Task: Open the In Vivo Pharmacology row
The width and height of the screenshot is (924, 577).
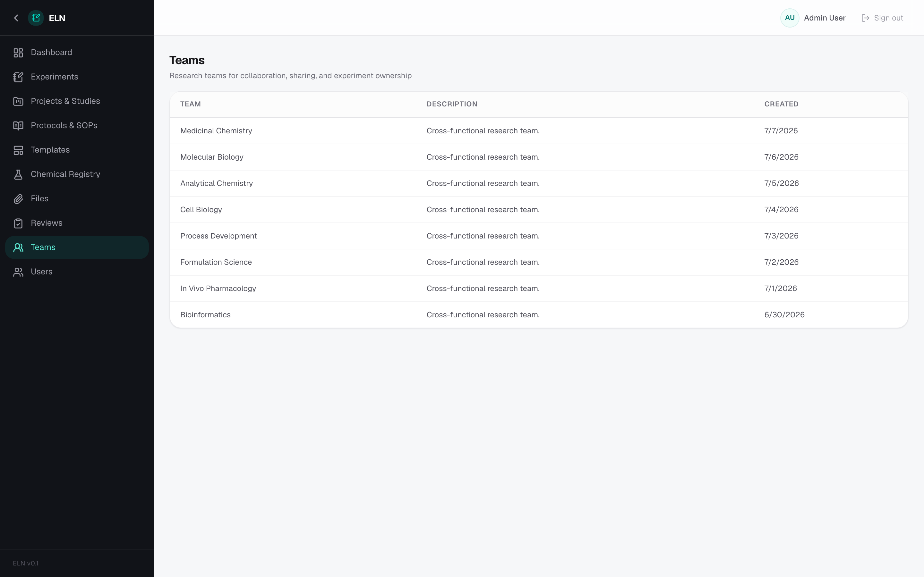Action: 539,288
